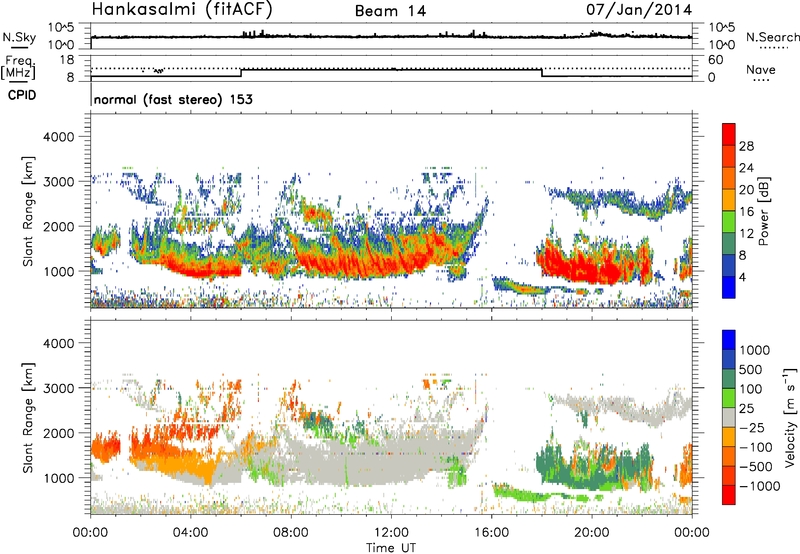Click the 'Slant Range [km]' label of velocity panel

coord(28,418)
